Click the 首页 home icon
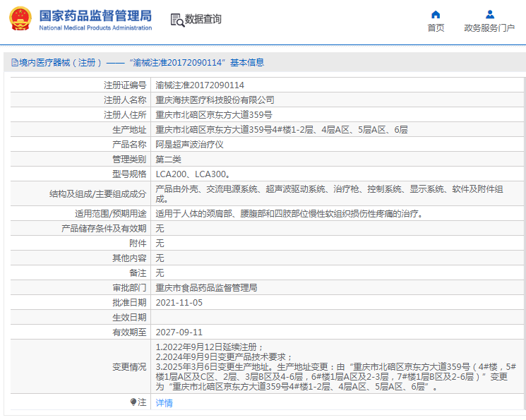Viewport: 526px width, 420px height. pyautogui.click(x=436, y=14)
